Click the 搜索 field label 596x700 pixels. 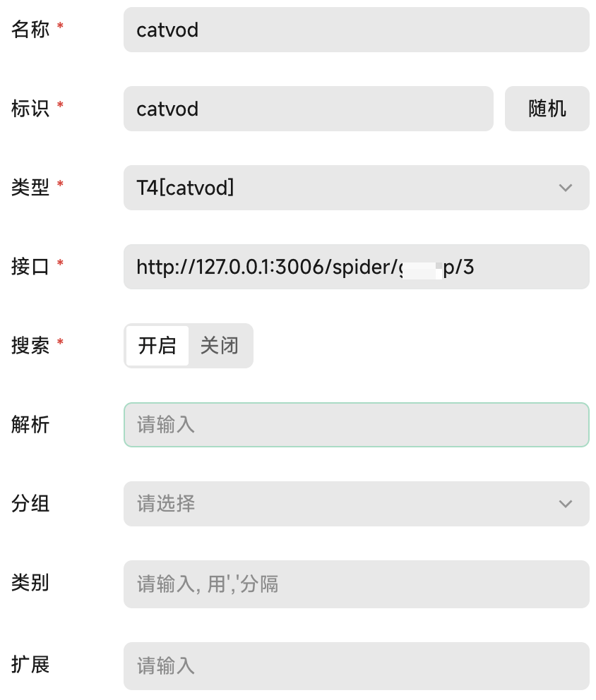point(30,346)
